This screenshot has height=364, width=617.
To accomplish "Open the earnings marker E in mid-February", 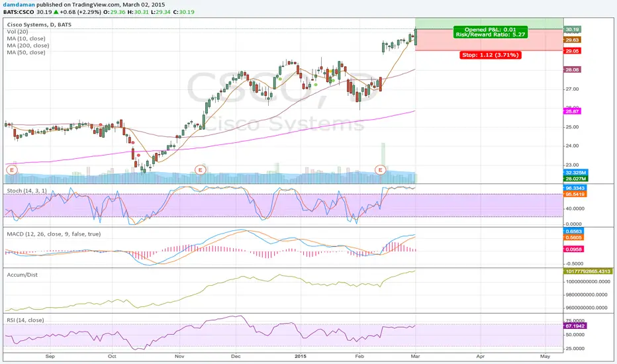I will (x=380, y=170).
